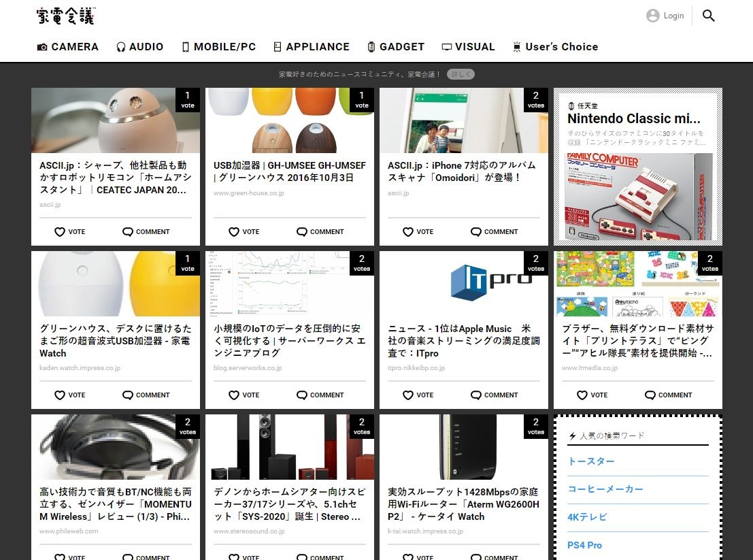This screenshot has height=560, width=753.
Task: Open the CAMERA category
Action: coord(68,46)
